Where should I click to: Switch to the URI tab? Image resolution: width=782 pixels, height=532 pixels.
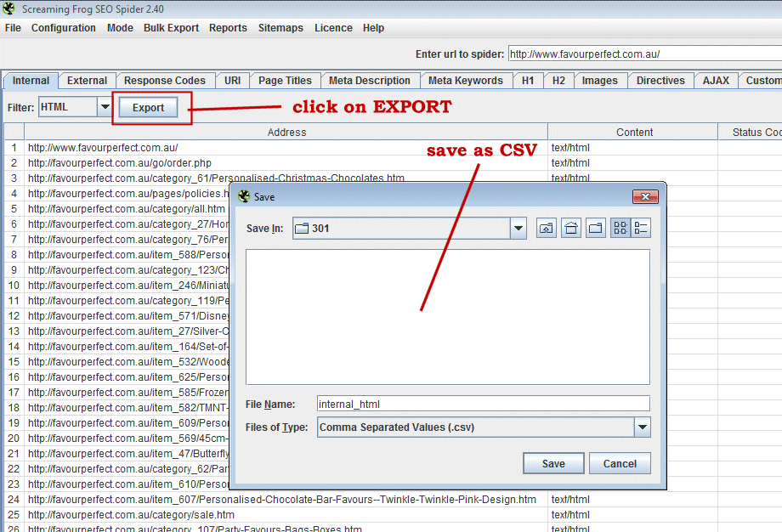pyautogui.click(x=232, y=81)
